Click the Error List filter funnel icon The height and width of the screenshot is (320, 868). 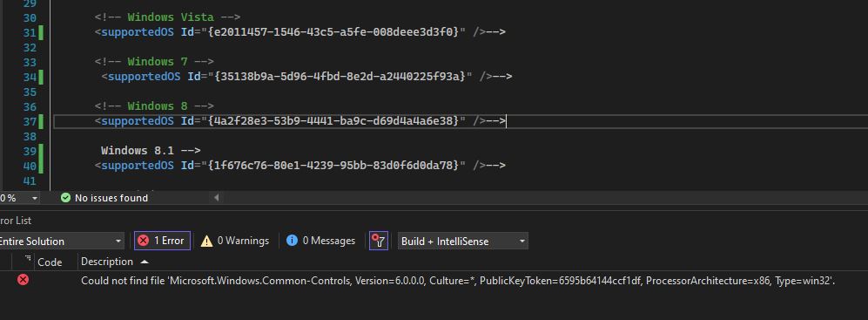pos(379,241)
